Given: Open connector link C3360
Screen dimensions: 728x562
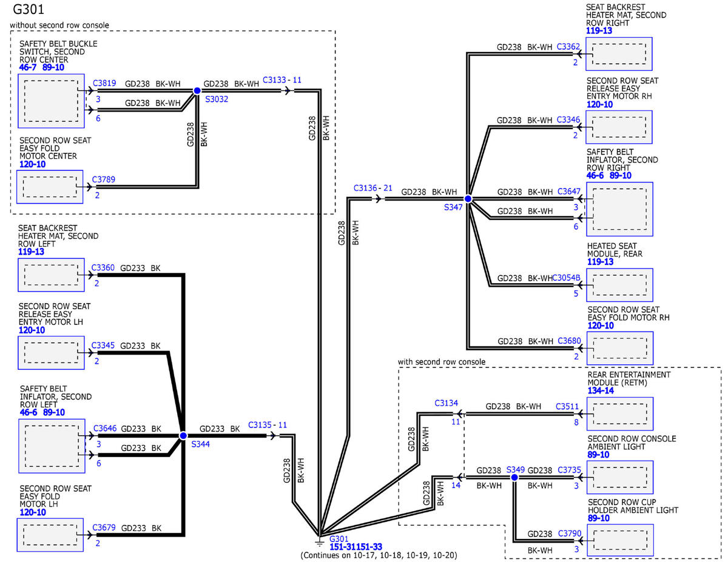Looking at the screenshot, I should tap(103, 267).
